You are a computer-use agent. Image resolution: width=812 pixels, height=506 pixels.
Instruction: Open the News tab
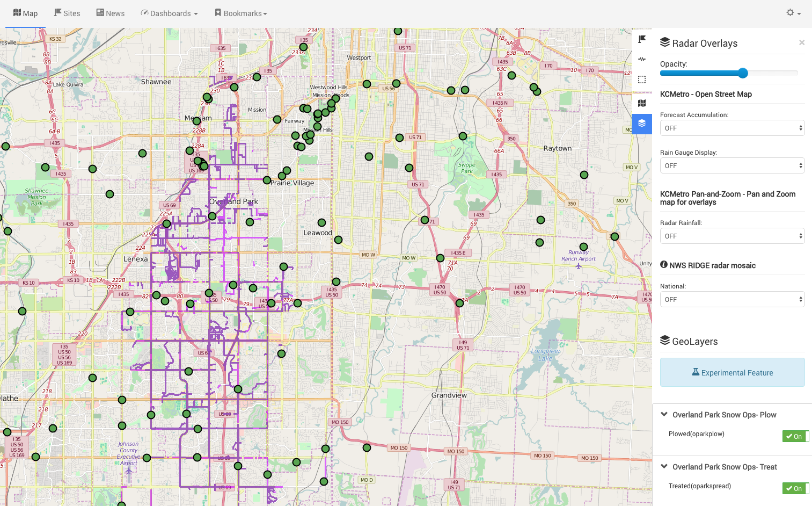(111, 13)
